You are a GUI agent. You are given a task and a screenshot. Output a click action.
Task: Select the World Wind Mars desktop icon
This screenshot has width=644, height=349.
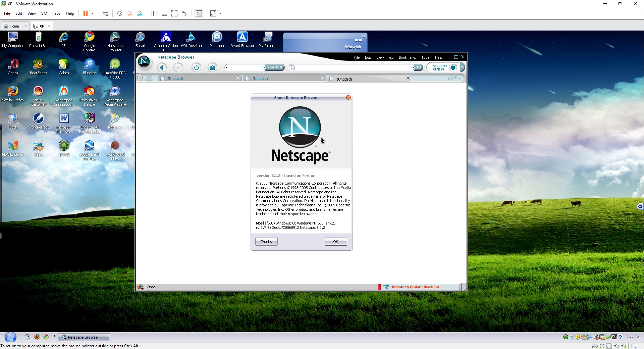pyautogui.click(x=115, y=151)
